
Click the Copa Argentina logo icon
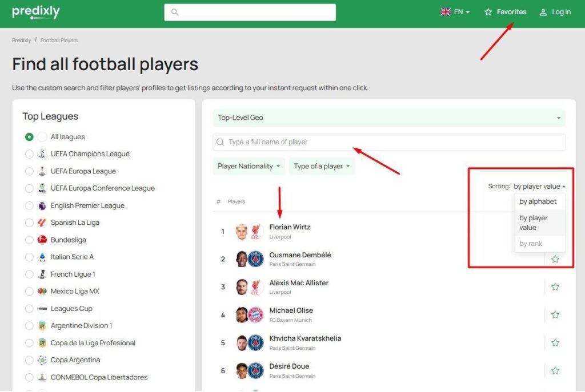(x=42, y=360)
